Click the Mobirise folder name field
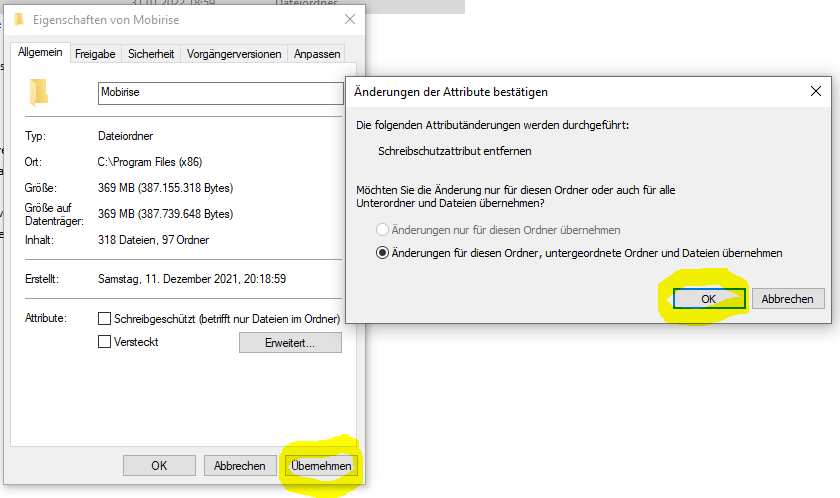The width and height of the screenshot is (840, 498). pyautogui.click(x=220, y=93)
